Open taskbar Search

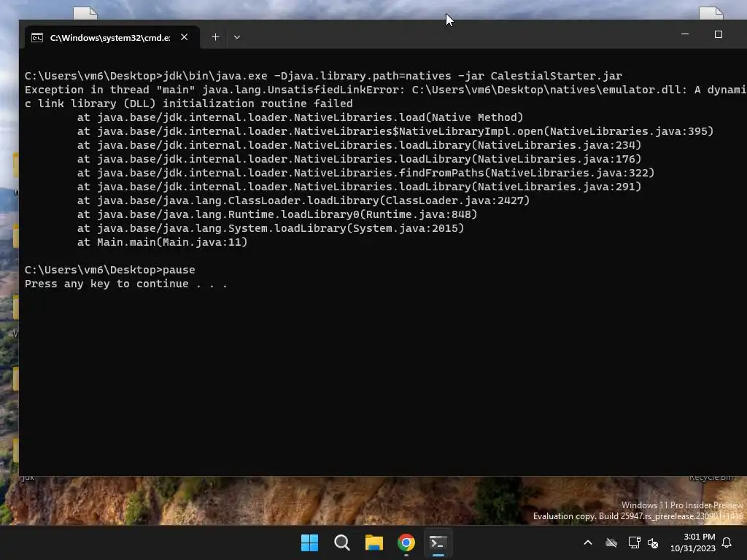pyautogui.click(x=341, y=542)
